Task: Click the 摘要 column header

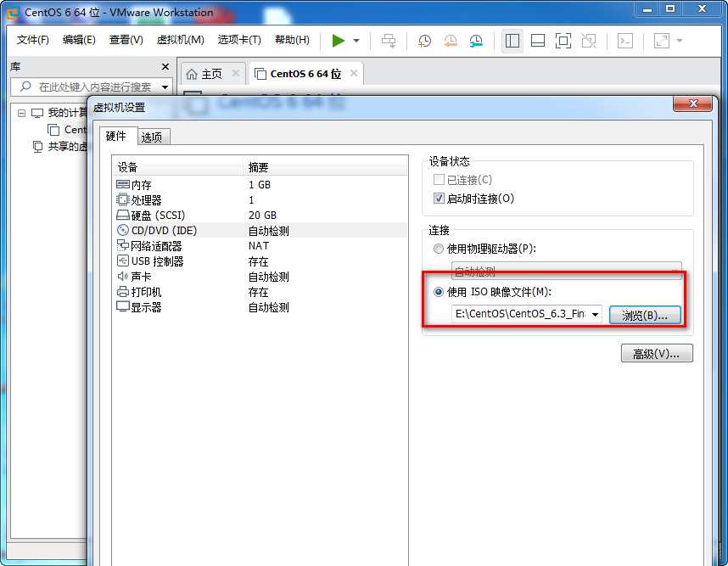Action: point(326,167)
